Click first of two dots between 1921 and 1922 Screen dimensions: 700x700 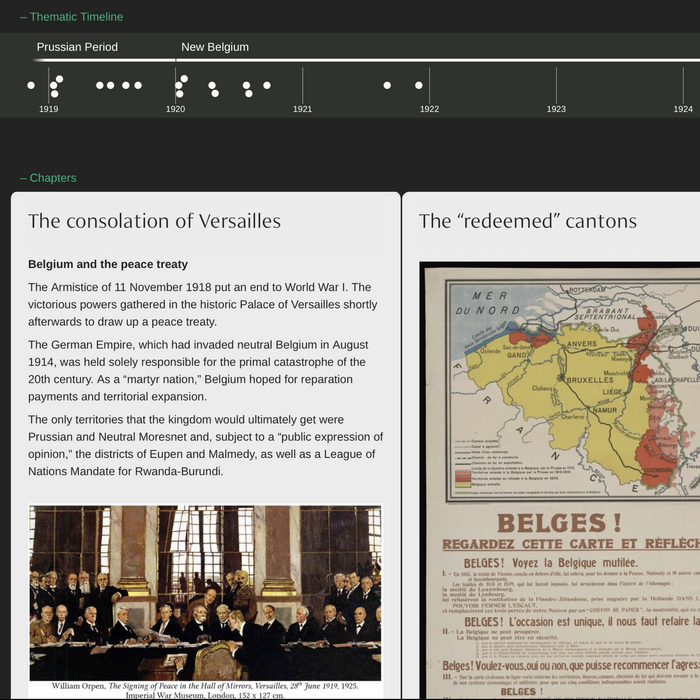387,85
